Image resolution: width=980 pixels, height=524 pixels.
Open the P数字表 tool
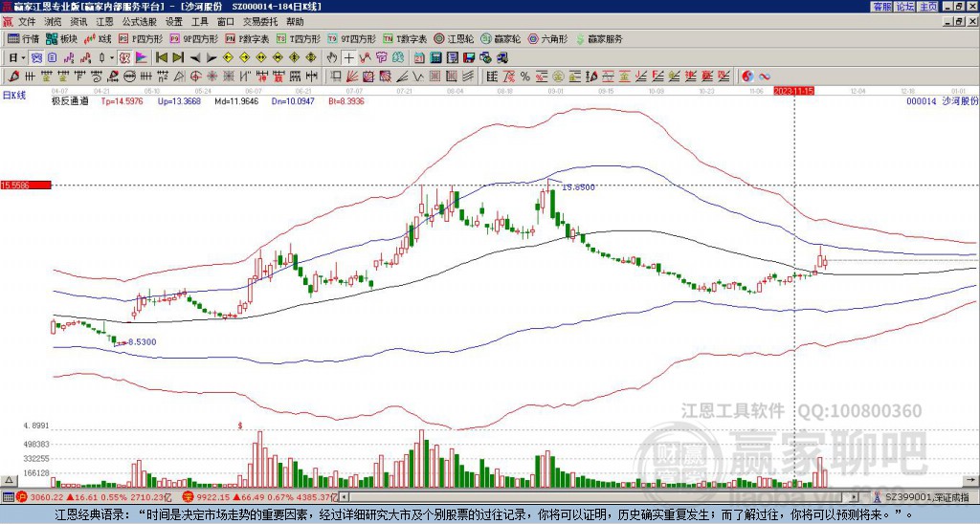click(x=247, y=38)
